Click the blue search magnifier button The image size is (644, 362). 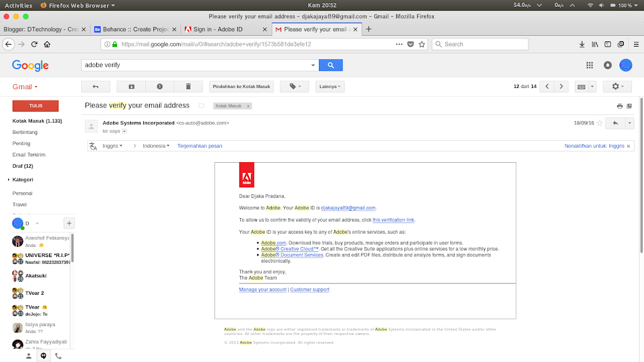[330, 65]
